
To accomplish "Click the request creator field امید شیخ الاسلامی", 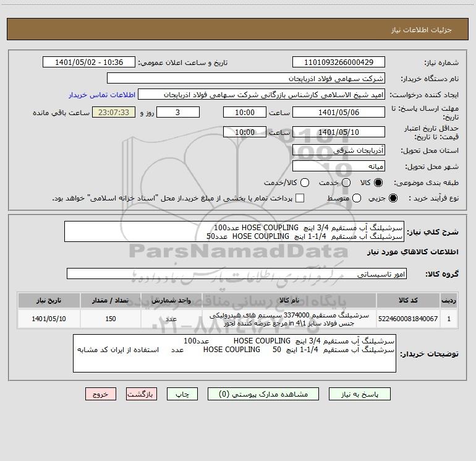I will [x=261, y=95].
